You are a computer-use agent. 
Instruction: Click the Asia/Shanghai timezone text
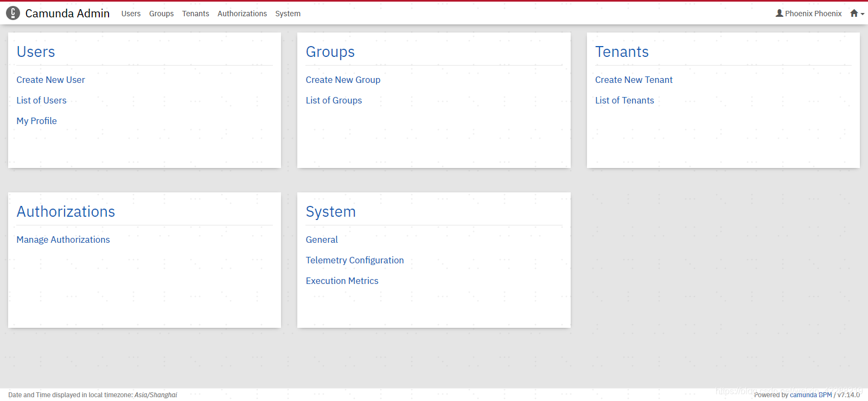click(156, 395)
